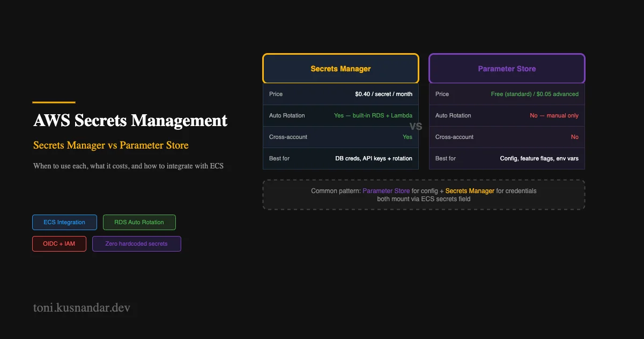
Task: Click 'Yes — built-in RDS + Lambda' value
Action: (x=373, y=115)
